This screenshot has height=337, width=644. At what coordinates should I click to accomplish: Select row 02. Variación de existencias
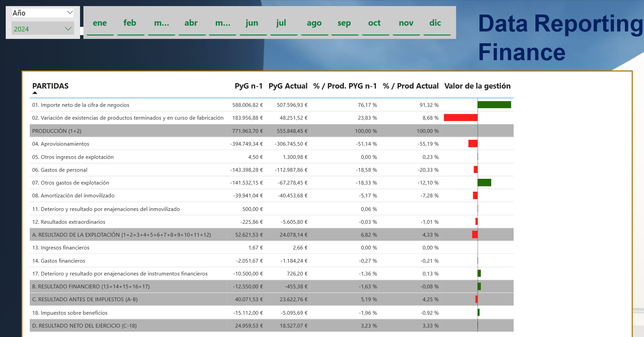(272, 118)
